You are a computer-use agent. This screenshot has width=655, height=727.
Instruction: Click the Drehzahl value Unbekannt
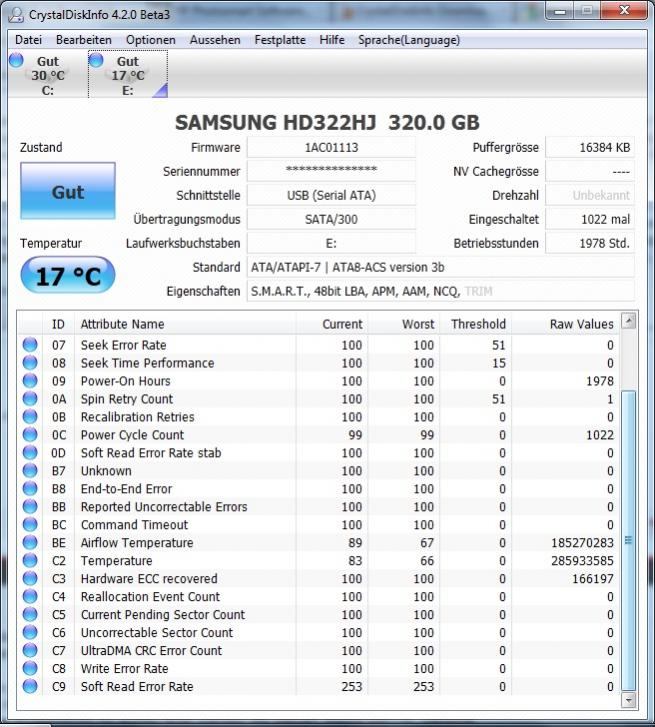pyautogui.click(x=590, y=196)
